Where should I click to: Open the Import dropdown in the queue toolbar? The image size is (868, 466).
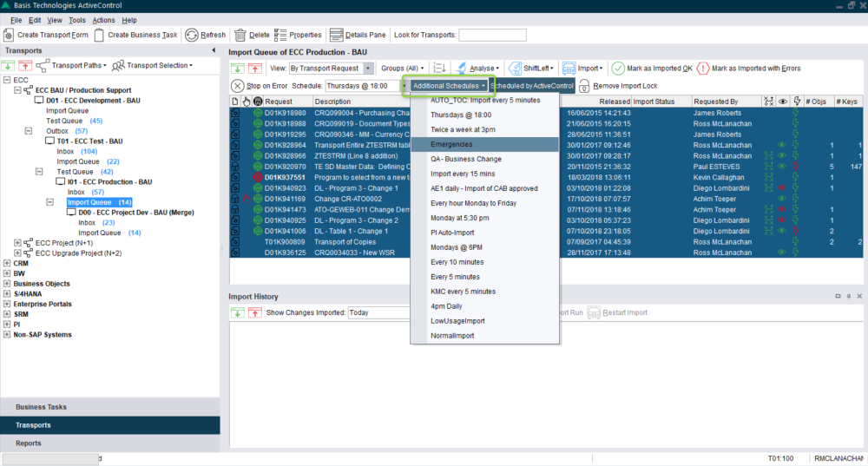582,69
